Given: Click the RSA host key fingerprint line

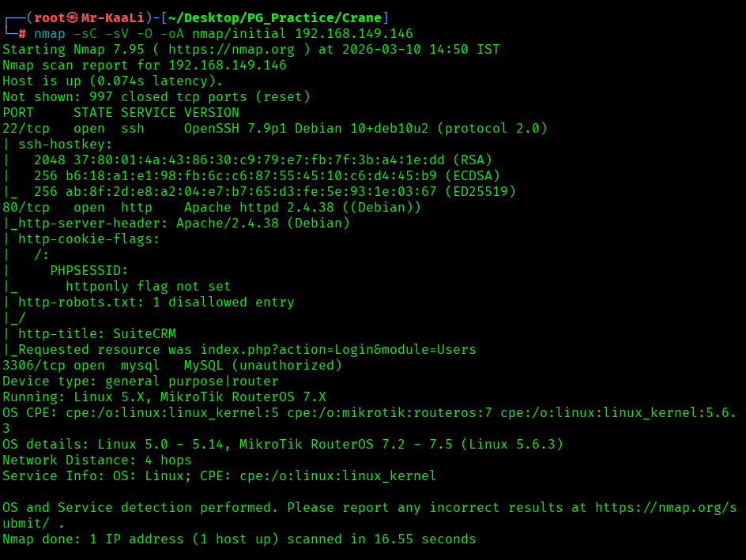Looking at the screenshot, I should (x=266, y=160).
